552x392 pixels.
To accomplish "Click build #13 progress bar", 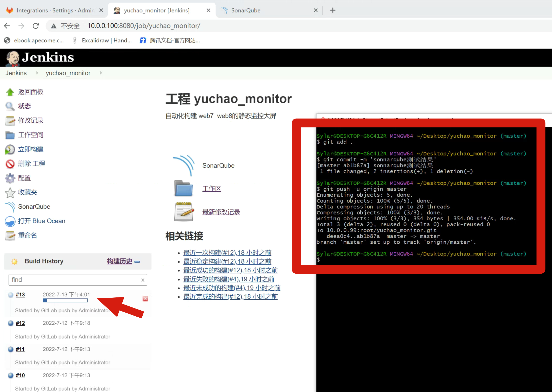I will [65, 300].
